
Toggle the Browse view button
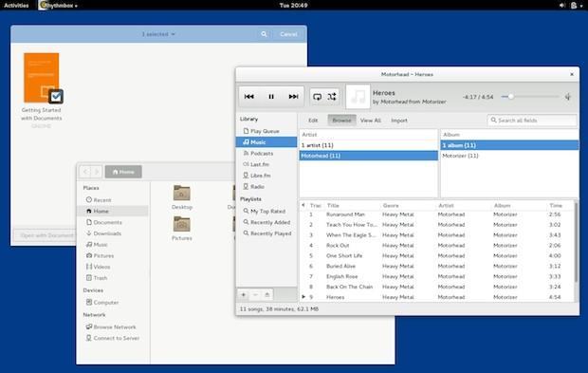[341, 121]
